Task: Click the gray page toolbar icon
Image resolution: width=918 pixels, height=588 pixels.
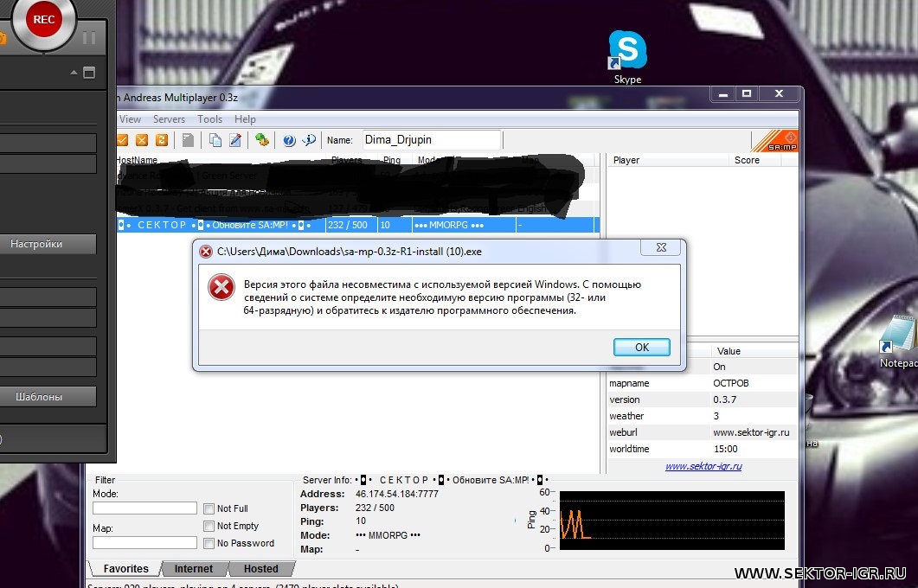Action: 188,140
